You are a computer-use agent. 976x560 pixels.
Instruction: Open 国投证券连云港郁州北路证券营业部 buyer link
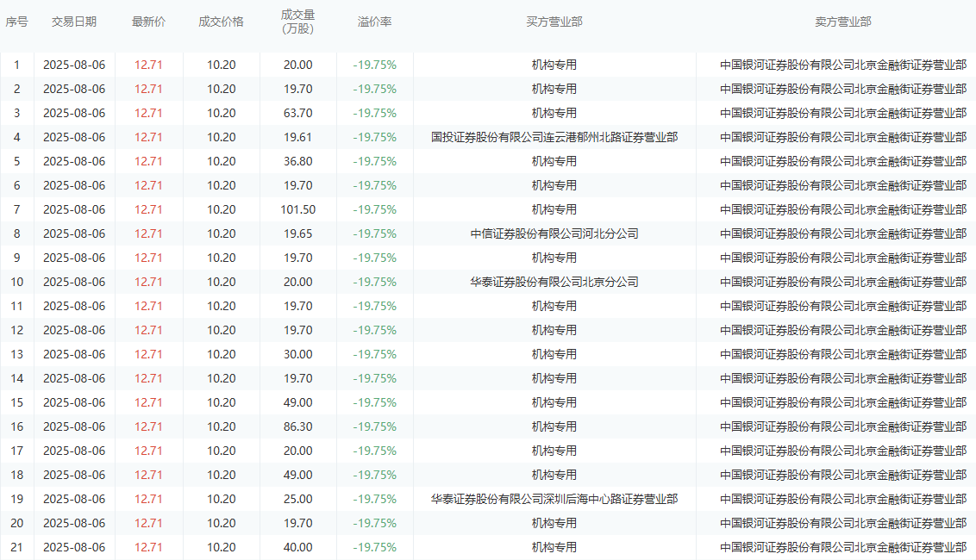pyautogui.click(x=554, y=137)
